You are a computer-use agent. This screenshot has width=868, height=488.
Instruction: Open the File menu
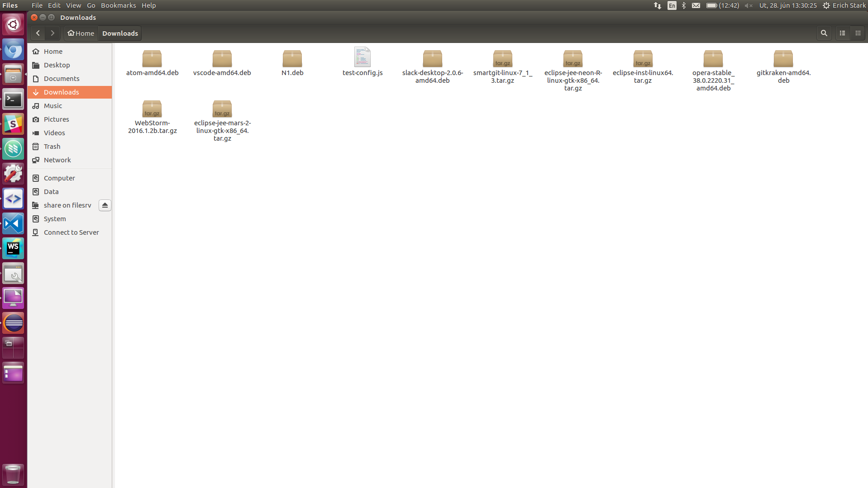tap(37, 5)
